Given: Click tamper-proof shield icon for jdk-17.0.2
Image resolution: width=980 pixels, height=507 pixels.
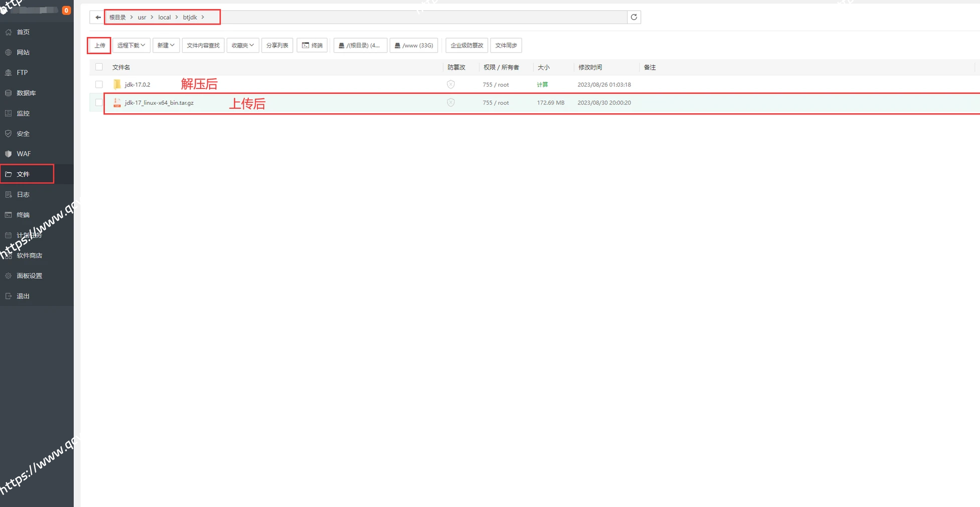Looking at the screenshot, I should click(x=451, y=84).
